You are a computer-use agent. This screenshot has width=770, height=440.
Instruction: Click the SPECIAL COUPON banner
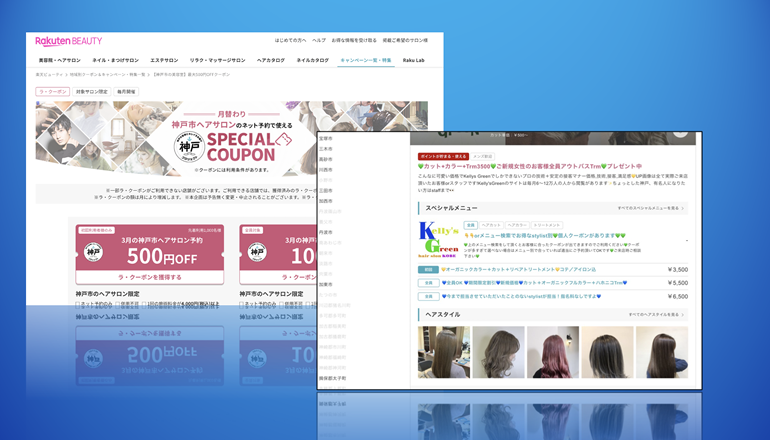[x=231, y=139]
